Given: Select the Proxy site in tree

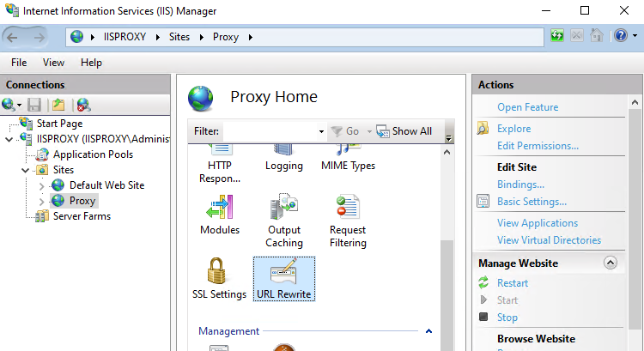Looking at the screenshot, I should [82, 201].
